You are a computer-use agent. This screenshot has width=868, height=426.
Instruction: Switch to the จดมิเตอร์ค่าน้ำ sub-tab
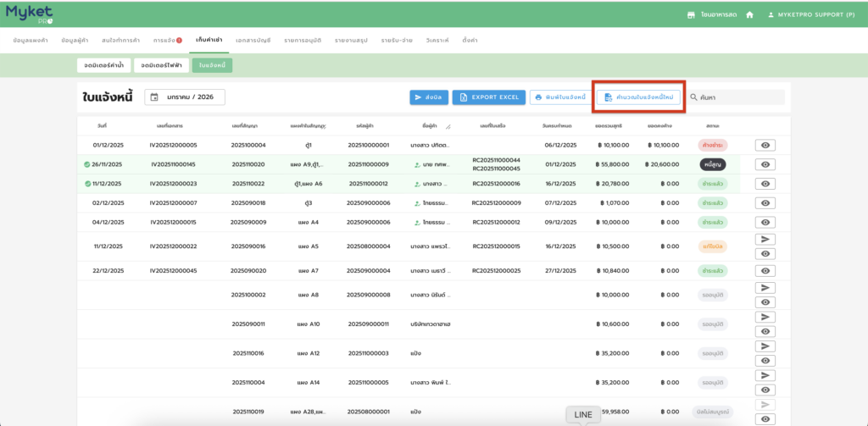coord(103,64)
